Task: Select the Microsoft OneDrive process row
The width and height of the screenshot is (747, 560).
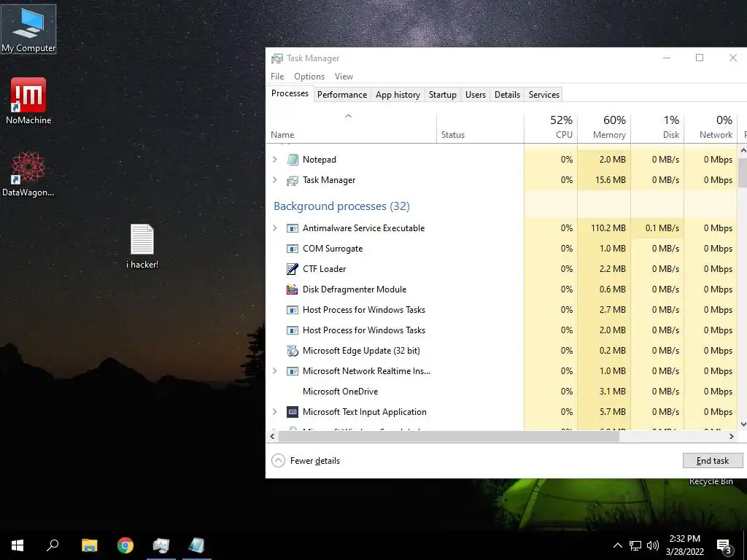Action: 502,392
